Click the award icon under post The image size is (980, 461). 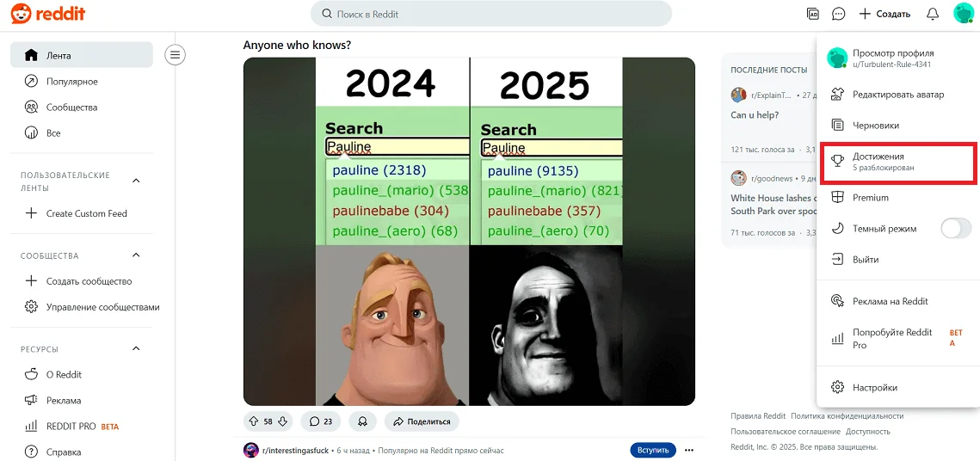pos(362,421)
